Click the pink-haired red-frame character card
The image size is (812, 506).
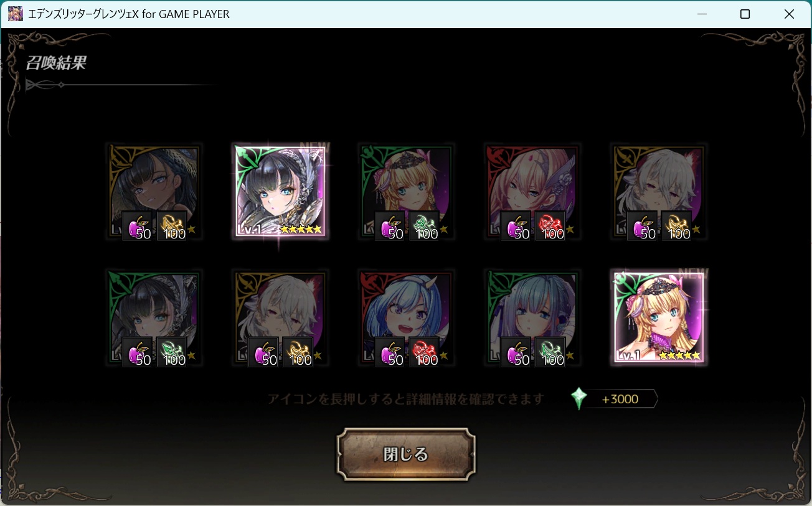[x=532, y=191]
